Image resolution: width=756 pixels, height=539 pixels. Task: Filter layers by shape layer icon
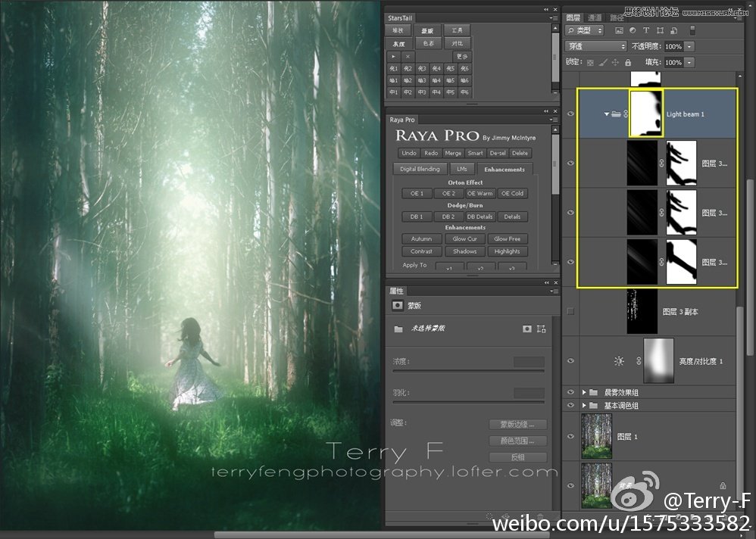[660, 30]
